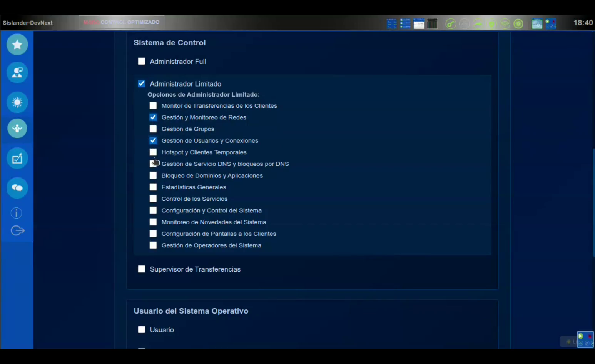Click the logout arrow icon
Screen dimensions: 595x364
pyautogui.click(x=17, y=230)
